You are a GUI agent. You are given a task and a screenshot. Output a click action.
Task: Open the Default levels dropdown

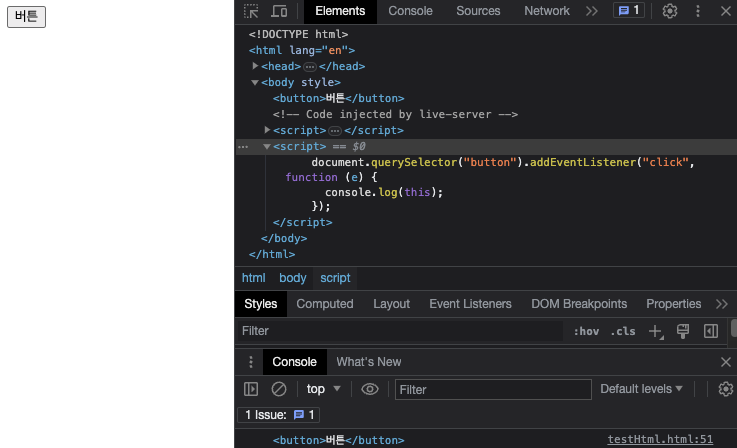(641, 389)
